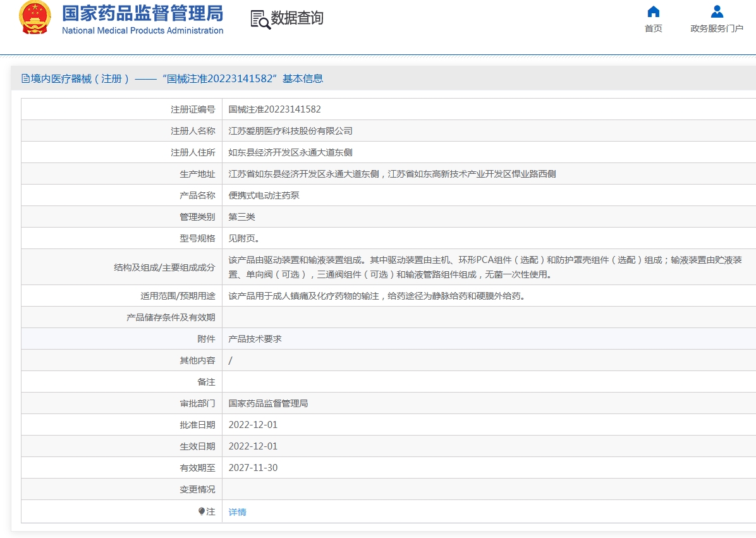Select the 审批部门 value 国家药品监督管理局
Viewport: 756px width, 538px height.
(x=268, y=403)
